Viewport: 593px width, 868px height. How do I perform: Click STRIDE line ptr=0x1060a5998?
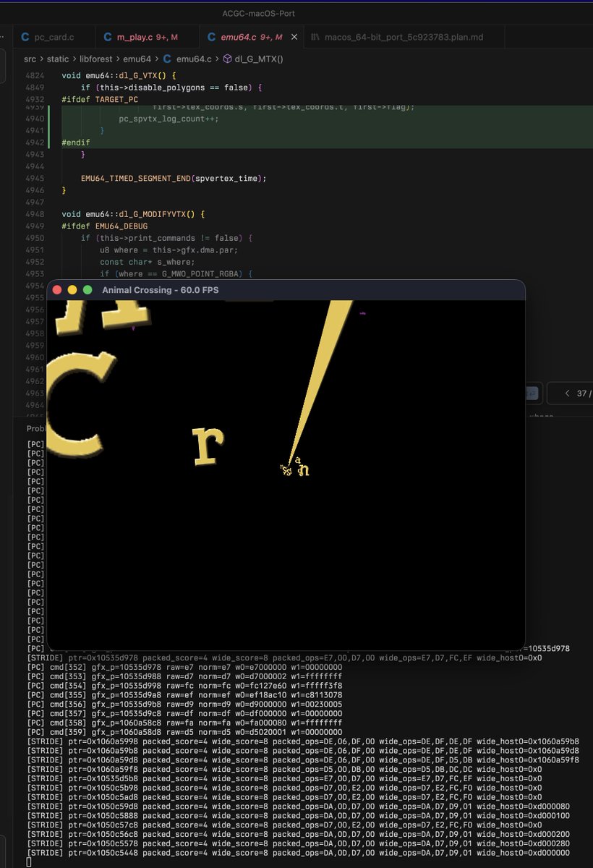(x=302, y=741)
